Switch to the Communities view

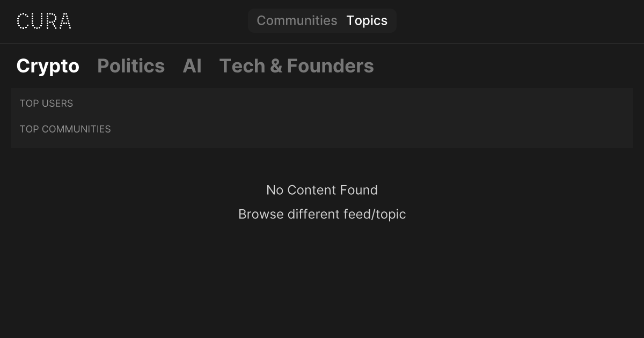(x=297, y=21)
